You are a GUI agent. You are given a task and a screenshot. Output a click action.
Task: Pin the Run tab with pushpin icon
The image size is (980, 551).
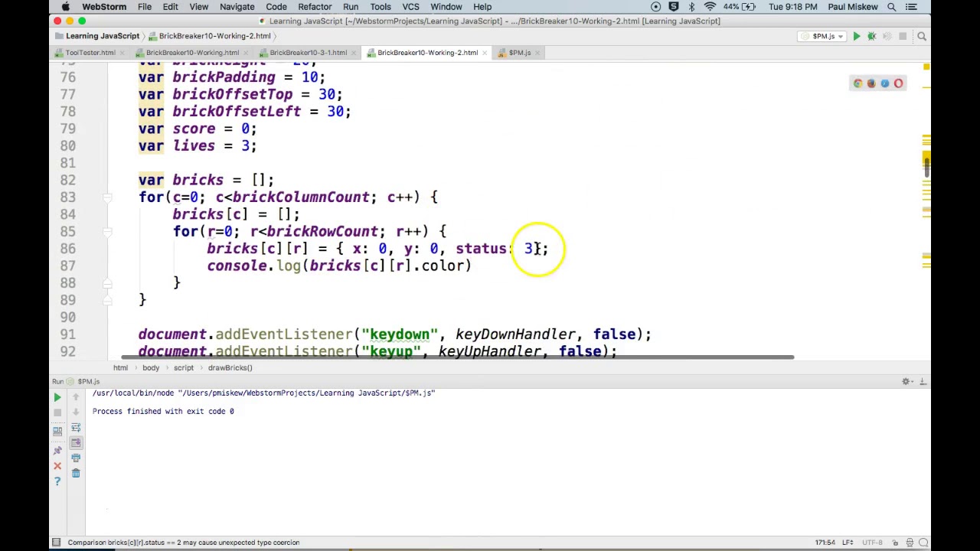tap(57, 450)
